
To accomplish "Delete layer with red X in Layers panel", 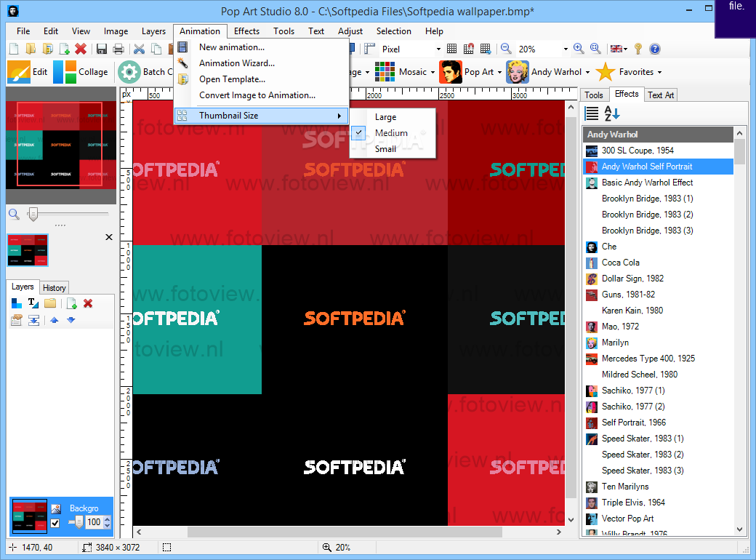I will [88, 303].
